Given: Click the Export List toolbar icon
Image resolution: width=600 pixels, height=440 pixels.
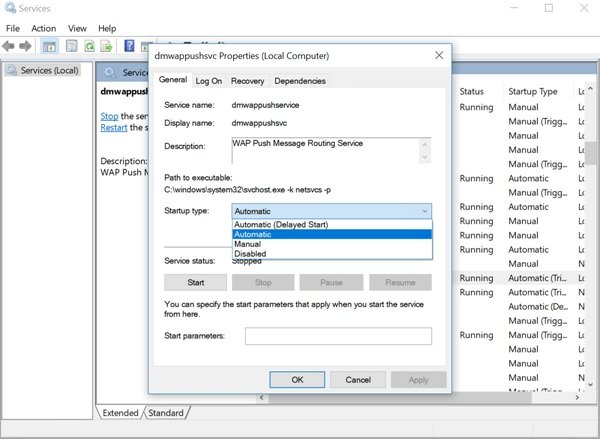Looking at the screenshot, I should pos(107,46).
